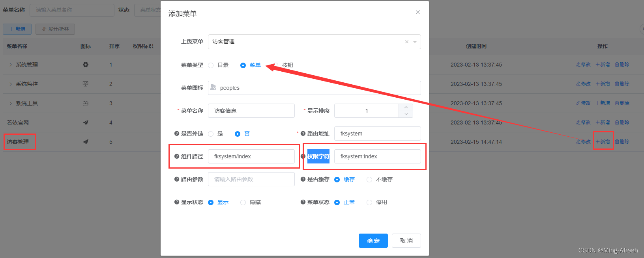Click the help icon beside 组件路径
This screenshot has height=258, width=644.
177,156
